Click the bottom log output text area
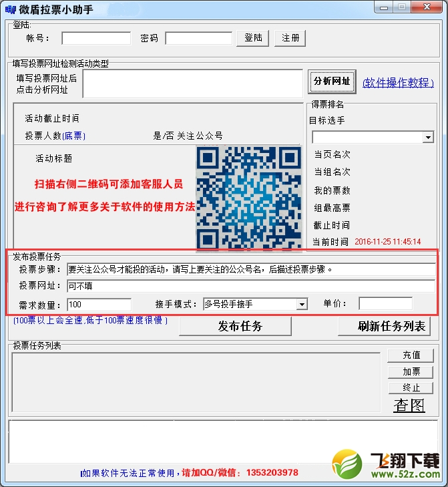This screenshot has width=448, height=487. pyautogui.click(x=223, y=442)
